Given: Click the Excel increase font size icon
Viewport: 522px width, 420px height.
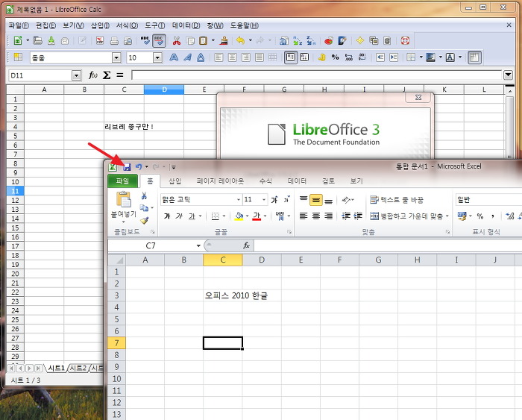Looking at the screenshot, I should pyautogui.click(x=274, y=199).
